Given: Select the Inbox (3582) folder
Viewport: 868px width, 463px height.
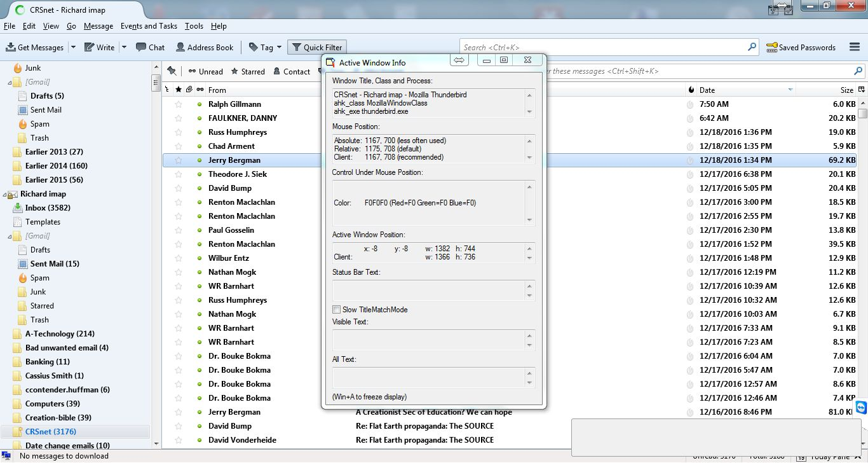Looking at the screenshot, I should 47,208.
